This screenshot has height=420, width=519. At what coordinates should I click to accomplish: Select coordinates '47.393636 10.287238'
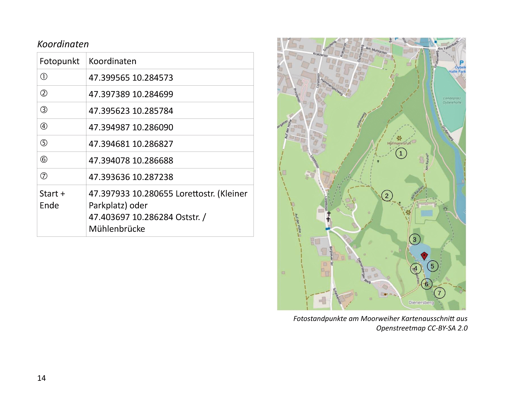pos(131,177)
